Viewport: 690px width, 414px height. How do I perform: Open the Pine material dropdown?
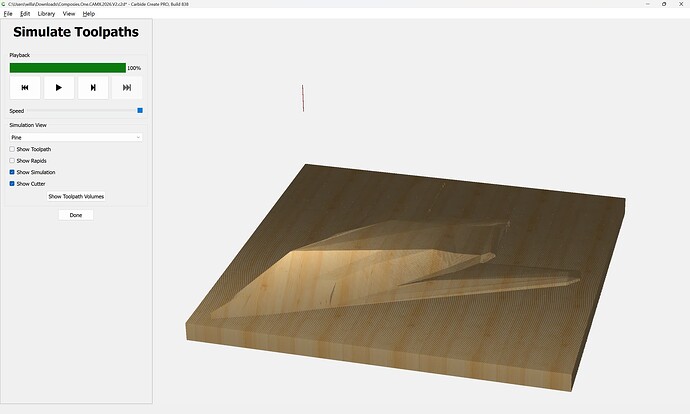tap(76, 137)
